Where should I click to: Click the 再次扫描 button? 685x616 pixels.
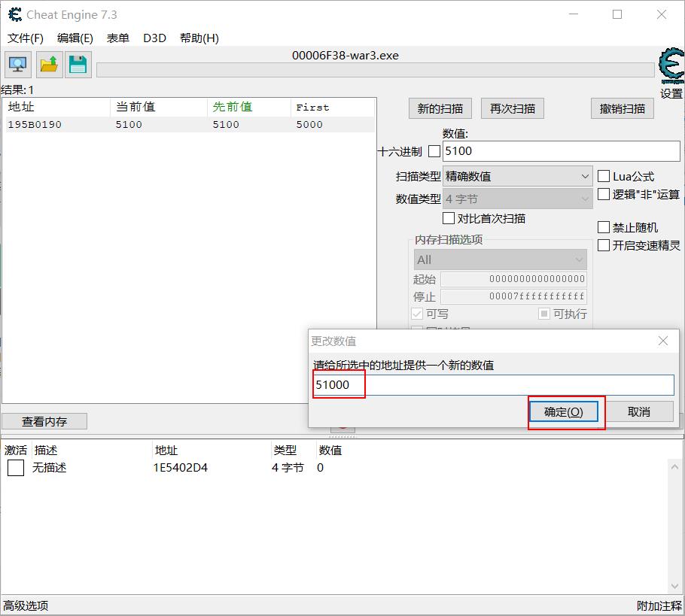[513, 108]
